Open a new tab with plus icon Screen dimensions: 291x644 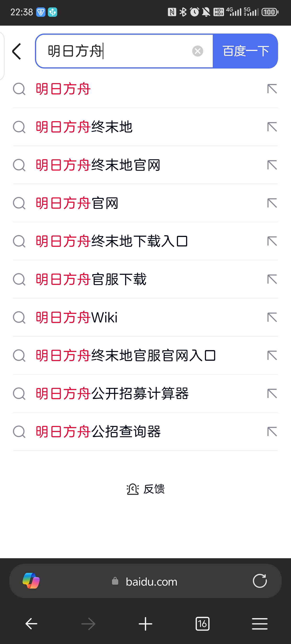[x=145, y=624]
